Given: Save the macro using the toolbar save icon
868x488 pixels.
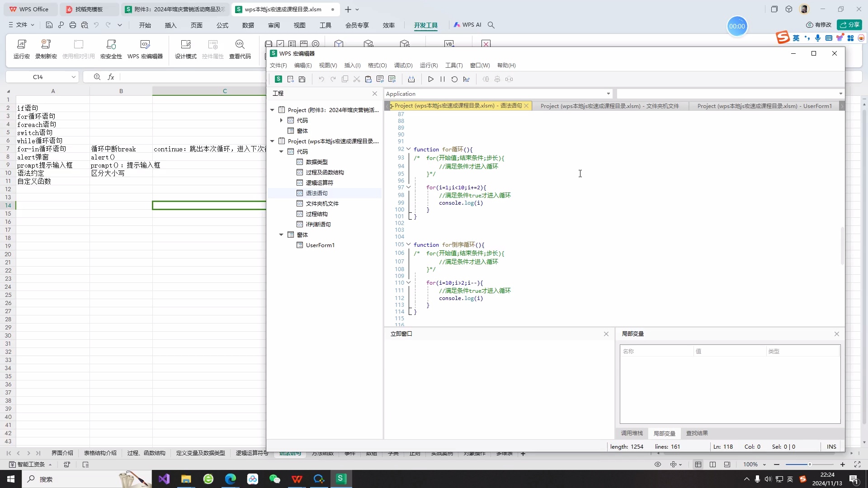Looking at the screenshot, I should (x=302, y=79).
